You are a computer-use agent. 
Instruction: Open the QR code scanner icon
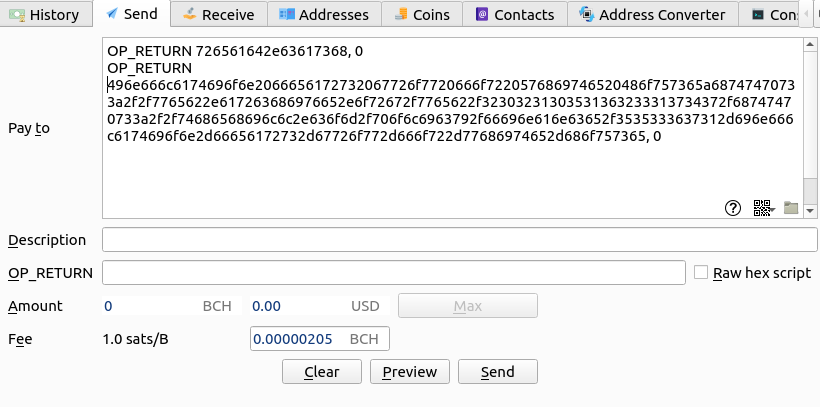(x=764, y=208)
